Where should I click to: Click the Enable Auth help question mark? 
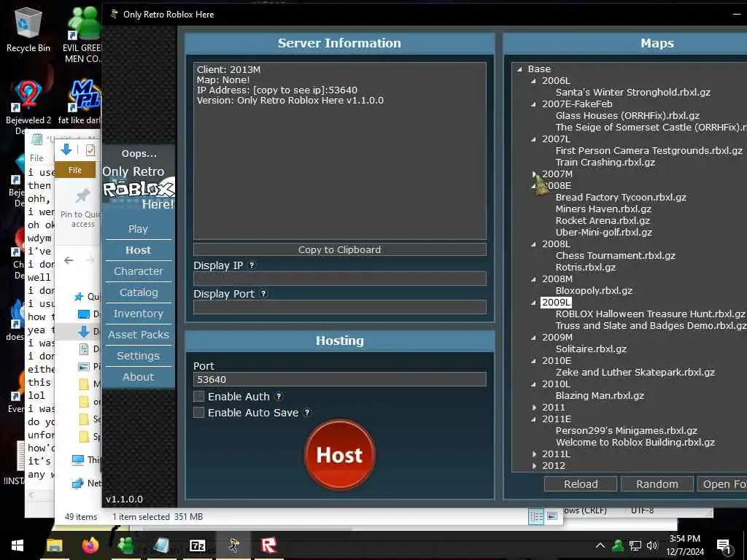[279, 396]
